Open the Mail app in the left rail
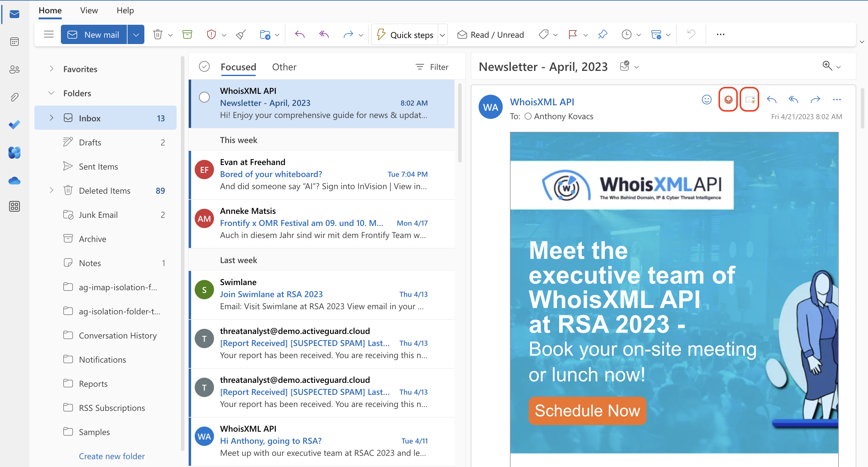868x467 pixels. [14, 14]
